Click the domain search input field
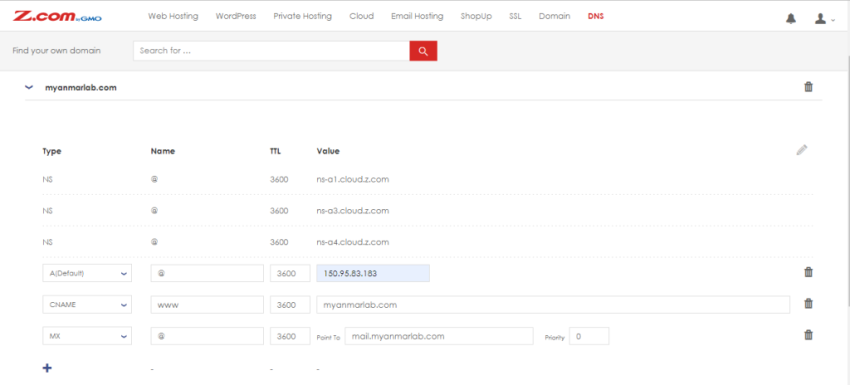The image size is (850, 385). [x=271, y=51]
